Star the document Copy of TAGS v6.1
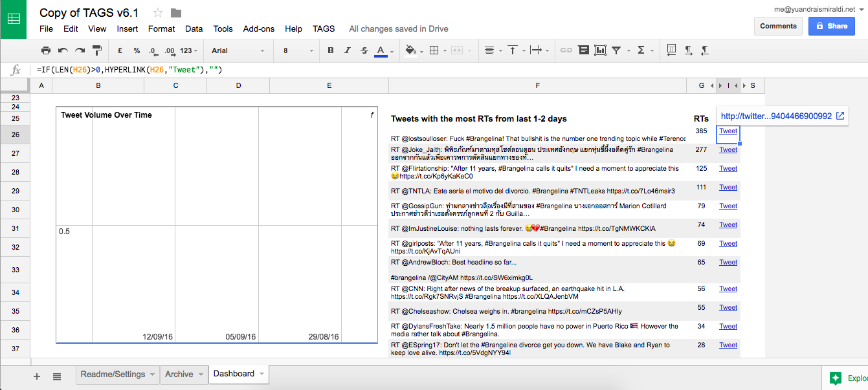 (158, 13)
